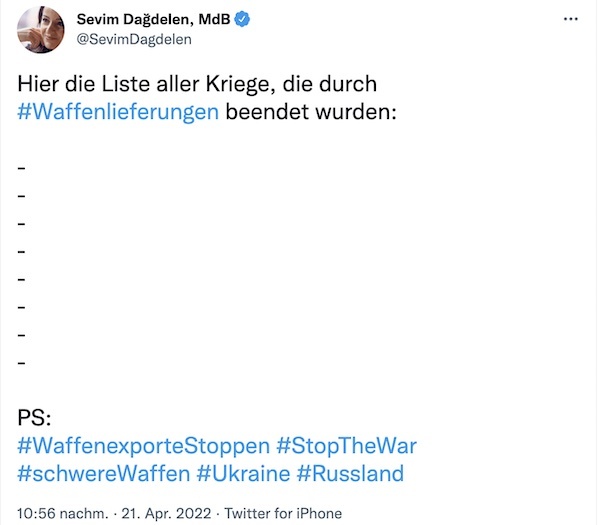The width and height of the screenshot is (600, 525).
Task: Click the words "beendet wurden:" in the tweet
Action: pos(311,111)
